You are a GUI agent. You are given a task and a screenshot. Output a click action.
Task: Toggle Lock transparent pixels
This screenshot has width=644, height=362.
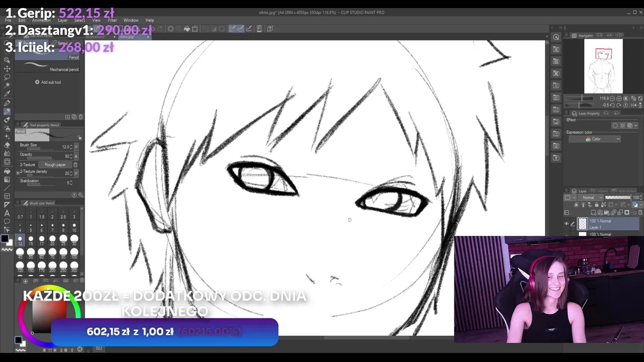click(603, 205)
